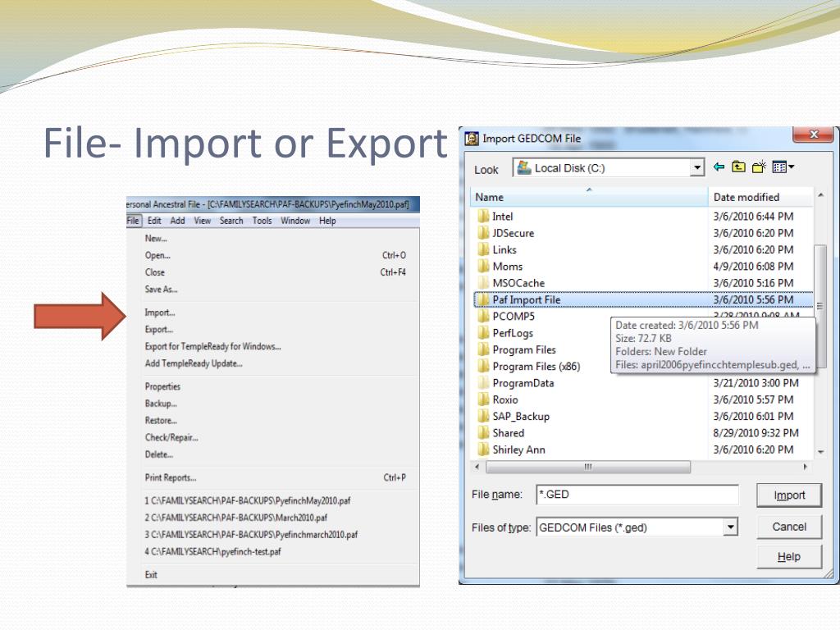Image resolution: width=840 pixels, height=630 pixels.
Task: Sort the file list by Date modified
Action: pos(760,197)
